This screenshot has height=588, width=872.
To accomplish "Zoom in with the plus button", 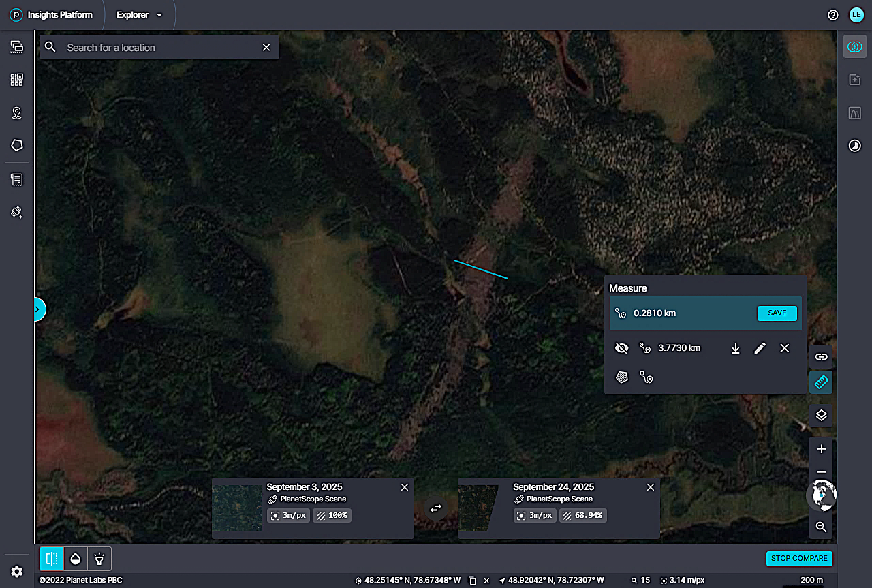I will point(821,449).
